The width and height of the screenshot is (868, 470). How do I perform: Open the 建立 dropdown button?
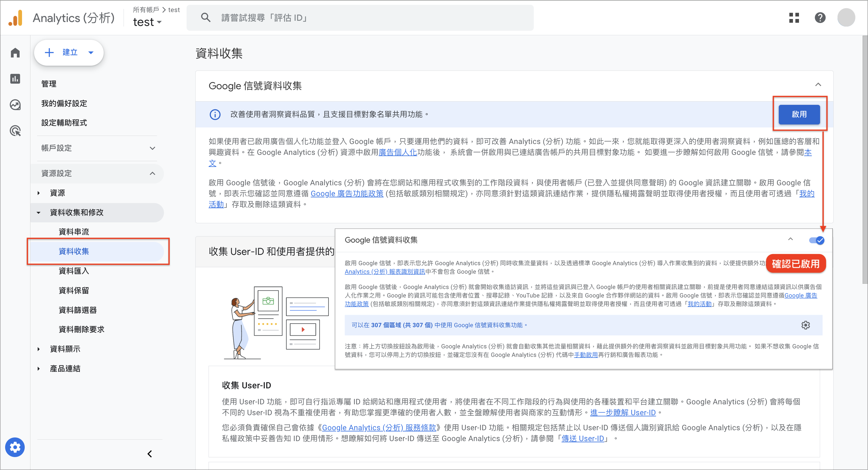pos(69,52)
